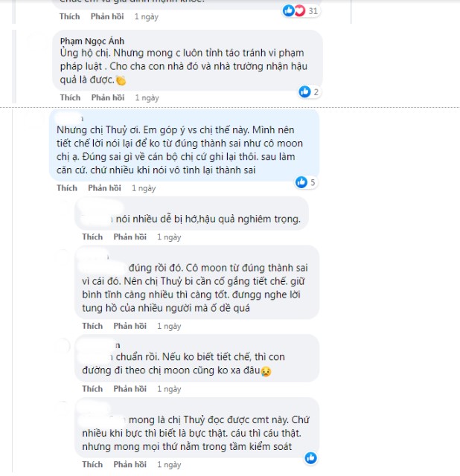The width and height of the screenshot is (460, 476).
Task: Click Thích below 'hậu quả nghiêm trọng' reply
Action: 92,237
